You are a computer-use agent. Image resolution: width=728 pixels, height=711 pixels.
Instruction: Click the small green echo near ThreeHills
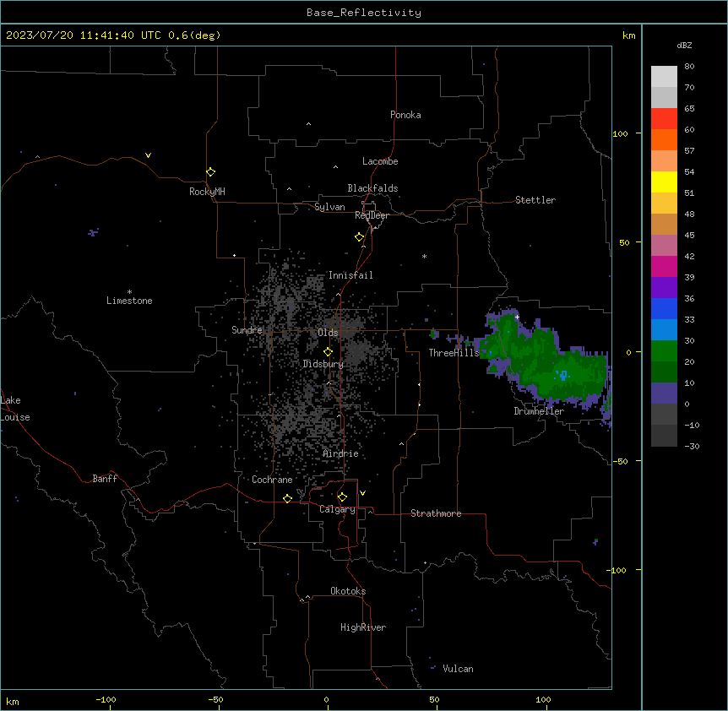click(434, 334)
